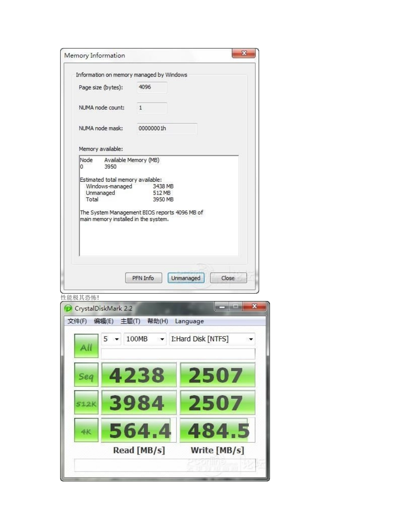This screenshot has height=532, width=411.
Task: Open the Language menu
Action: (x=189, y=321)
